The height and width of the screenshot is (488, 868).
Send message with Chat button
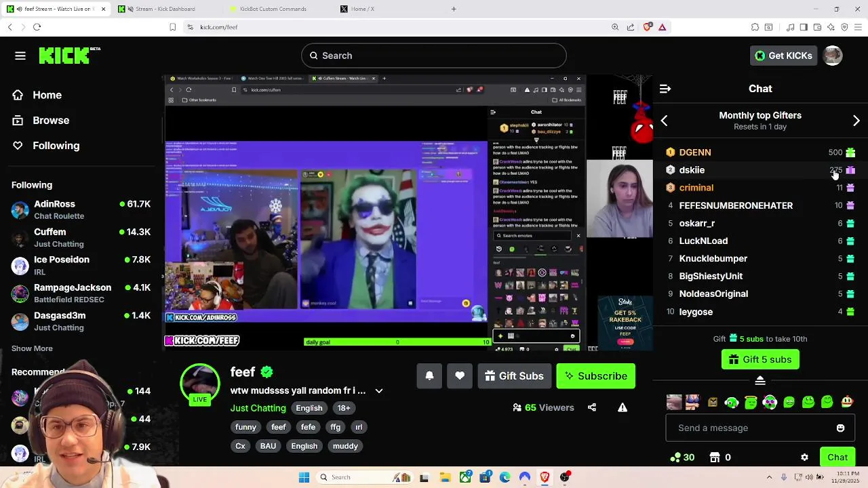coord(837,457)
